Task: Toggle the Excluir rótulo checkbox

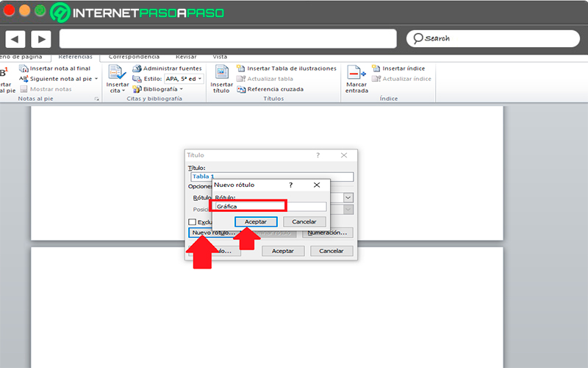Action: (193, 222)
